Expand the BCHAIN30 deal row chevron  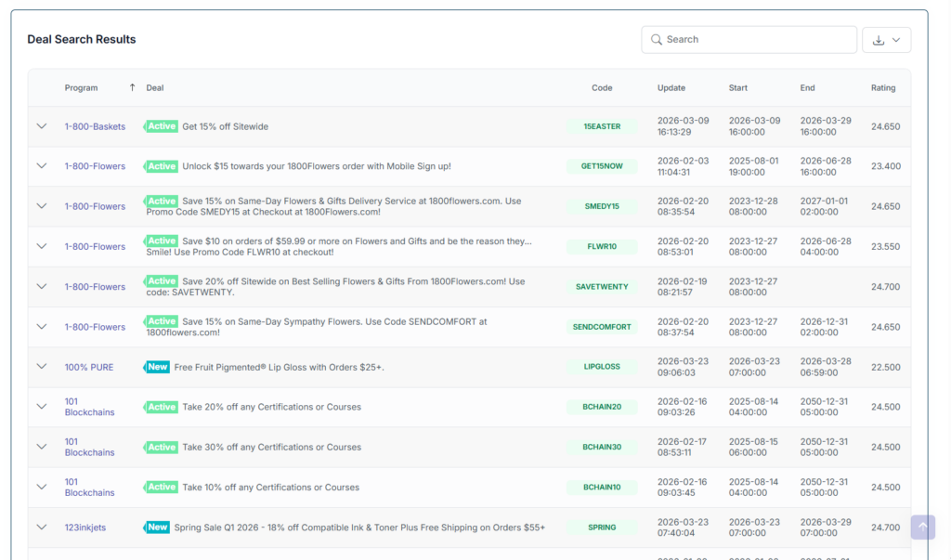(41, 447)
